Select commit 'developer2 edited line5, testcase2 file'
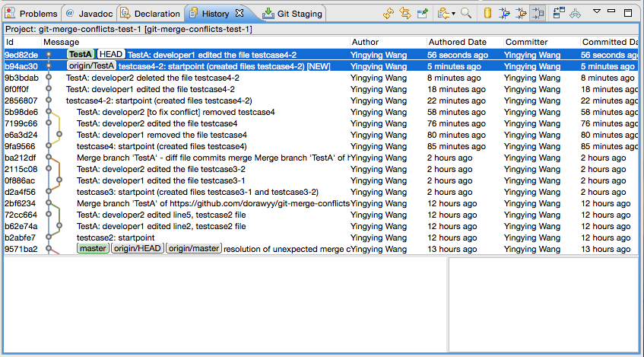 click(161, 215)
